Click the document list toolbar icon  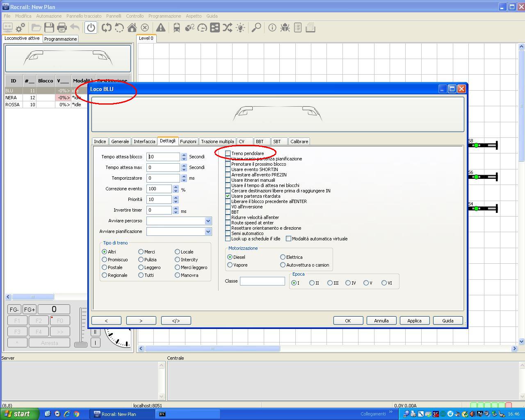pos(298,27)
